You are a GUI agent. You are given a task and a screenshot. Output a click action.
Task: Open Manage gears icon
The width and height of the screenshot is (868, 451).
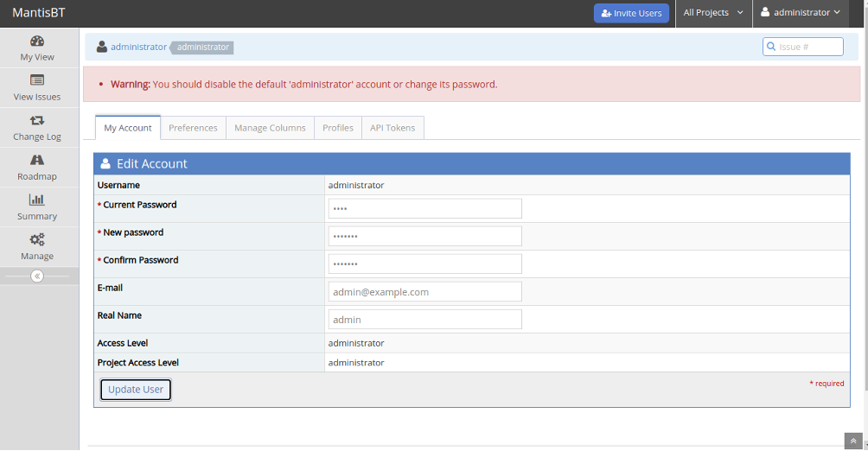(37, 239)
